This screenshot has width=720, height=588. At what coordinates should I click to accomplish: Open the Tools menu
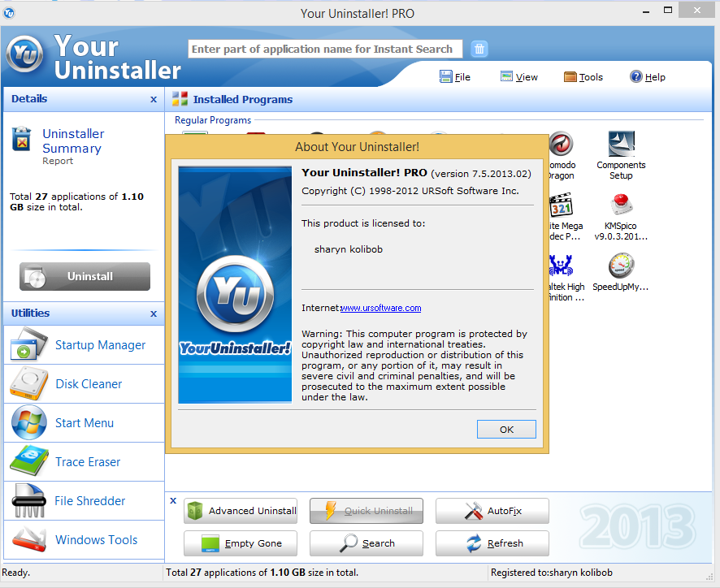click(583, 76)
